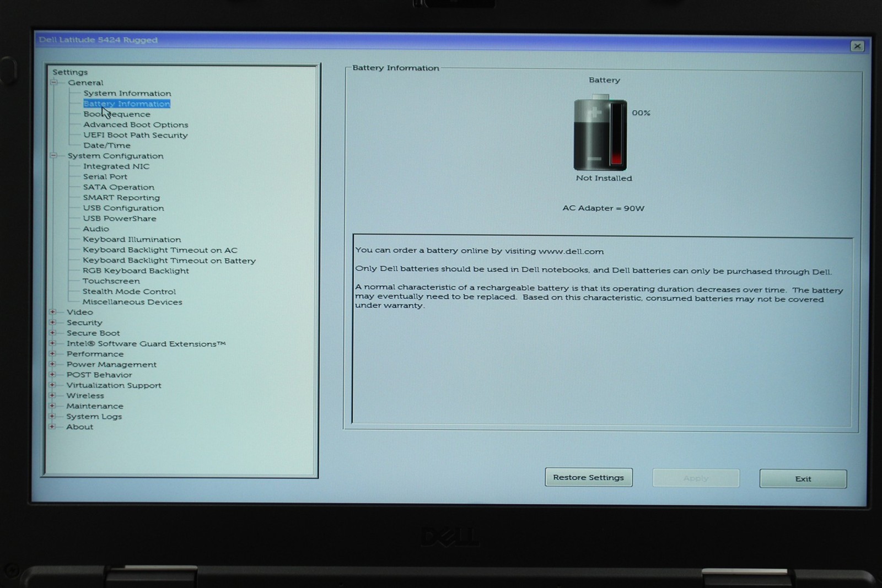Click the General category label

click(85, 83)
